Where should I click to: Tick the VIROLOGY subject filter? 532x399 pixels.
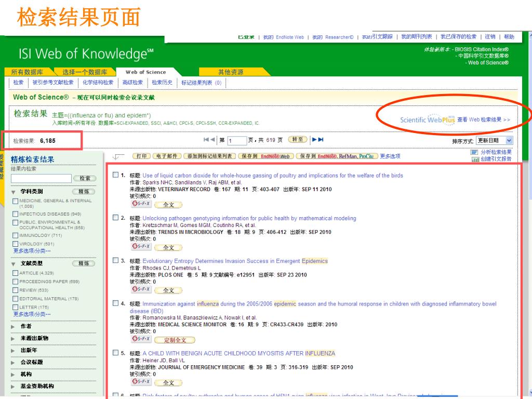click(15, 244)
